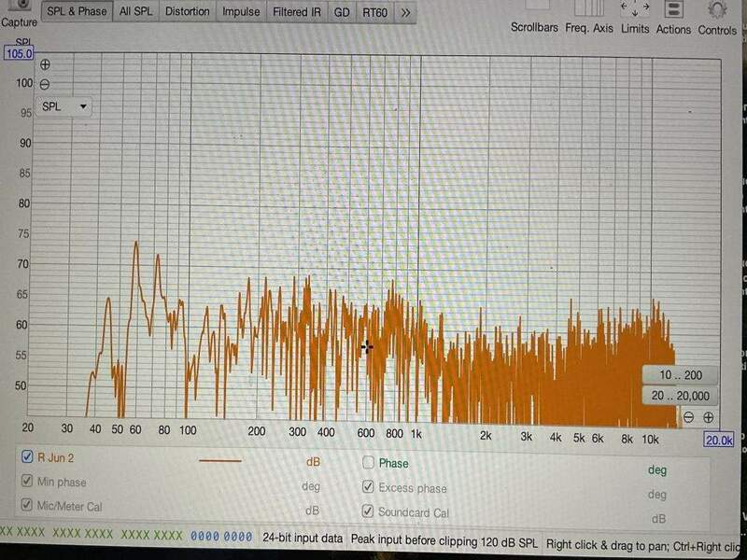The height and width of the screenshot is (560, 747).
Task: Click the Phase trace label
Action: tap(393, 463)
